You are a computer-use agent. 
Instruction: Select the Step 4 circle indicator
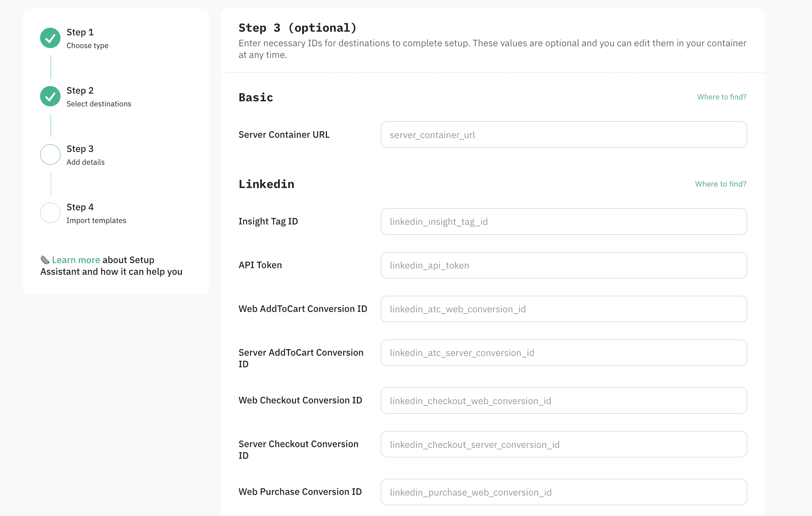pos(50,212)
